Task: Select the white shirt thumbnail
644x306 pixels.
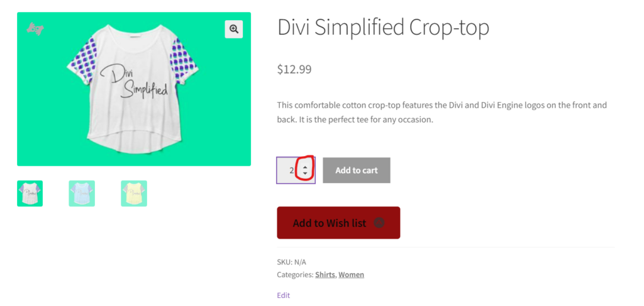Action: pyautogui.click(x=30, y=193)
